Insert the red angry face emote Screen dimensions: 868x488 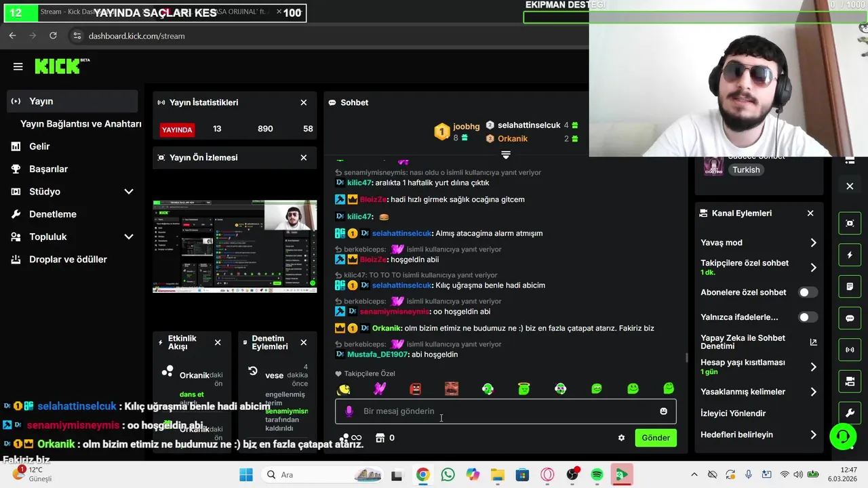416,388
